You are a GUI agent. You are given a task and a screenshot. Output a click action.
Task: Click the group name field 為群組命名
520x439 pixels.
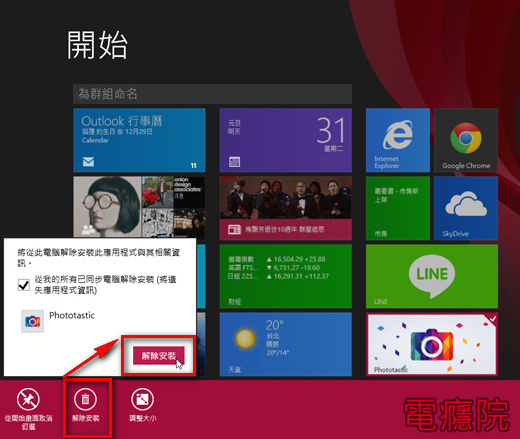pos(212,94)
